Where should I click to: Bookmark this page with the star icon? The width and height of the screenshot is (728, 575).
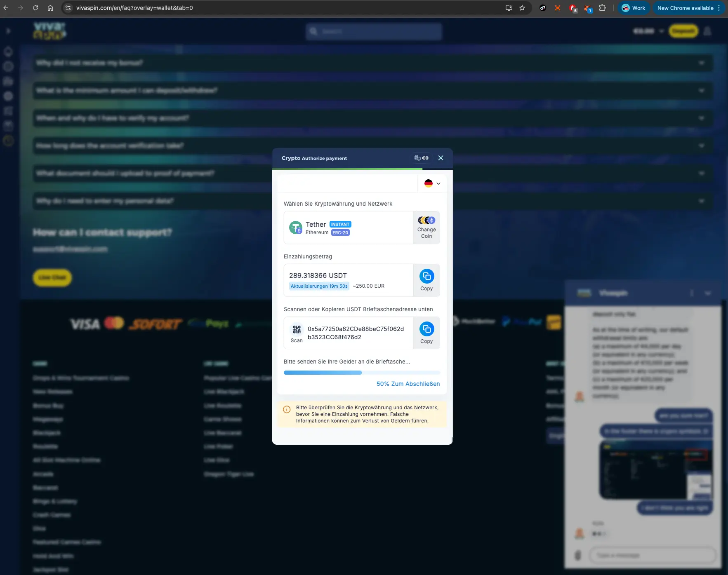click(x=522, y=8)
